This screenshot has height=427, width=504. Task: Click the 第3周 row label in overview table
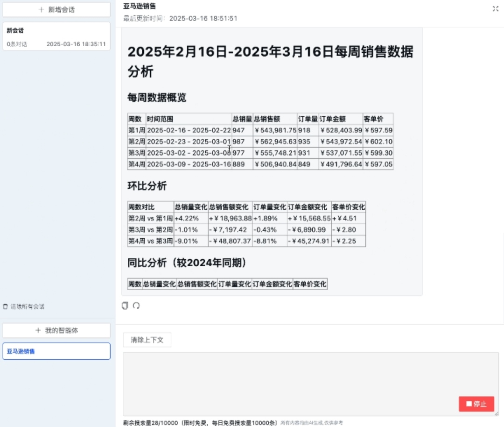coord(137,153)
